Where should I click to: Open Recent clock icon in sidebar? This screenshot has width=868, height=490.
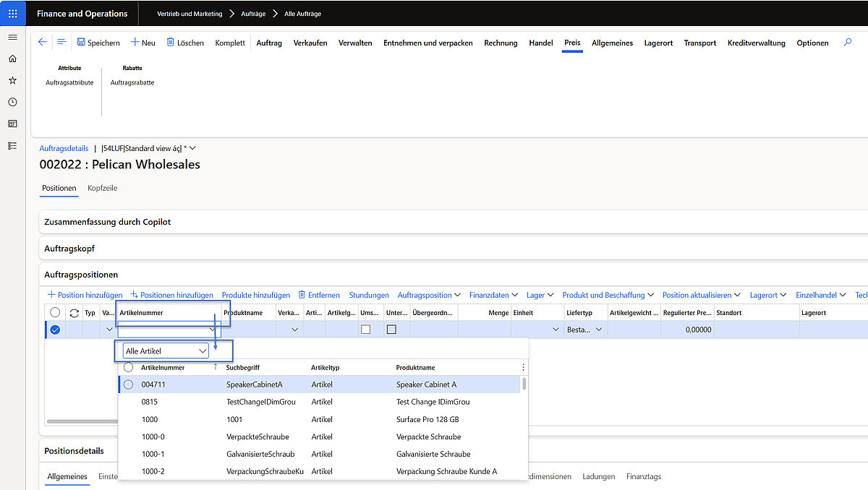click(x=12, y=102)
